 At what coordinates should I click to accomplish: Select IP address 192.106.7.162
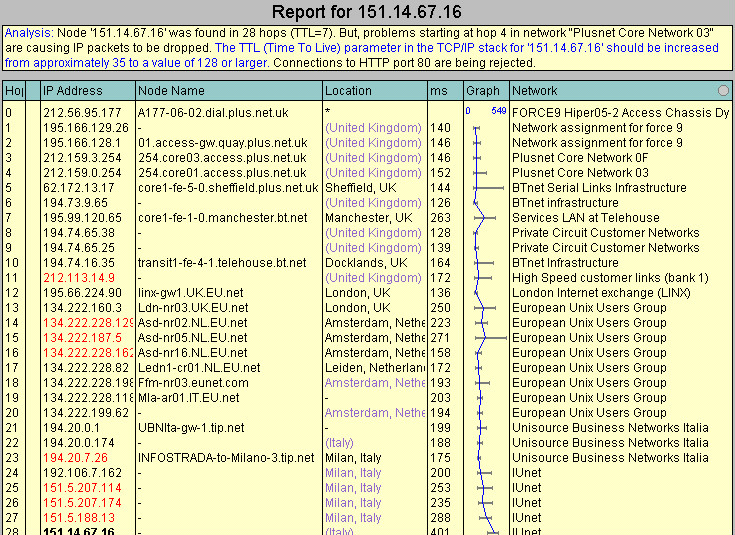click(x=82, y=473)
